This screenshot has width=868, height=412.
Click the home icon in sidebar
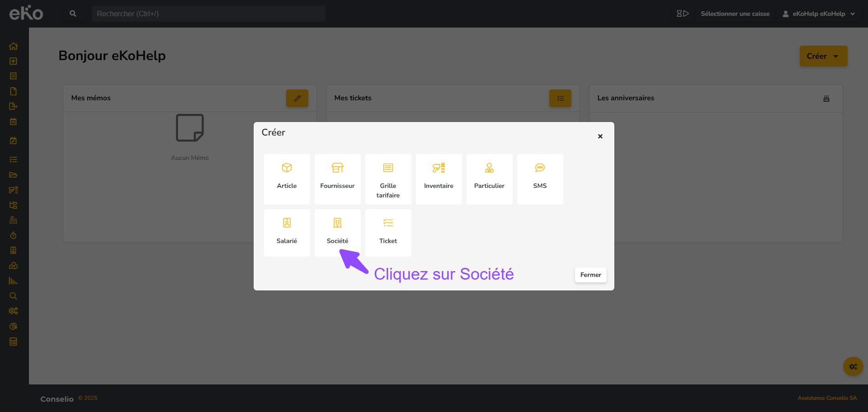(x=13, y=46)
